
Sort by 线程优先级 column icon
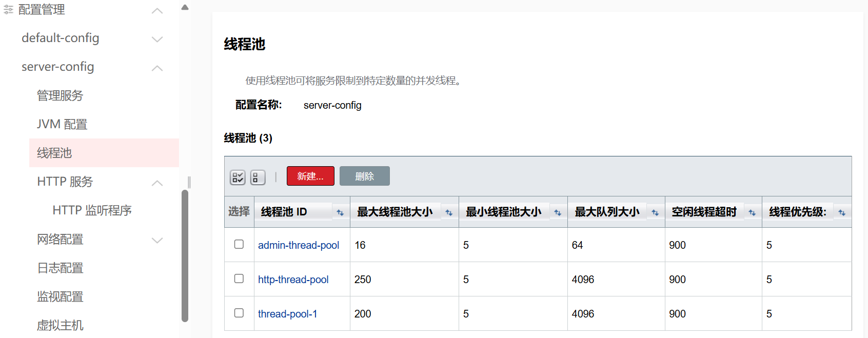pyautogui.click(x=842, y=212)
